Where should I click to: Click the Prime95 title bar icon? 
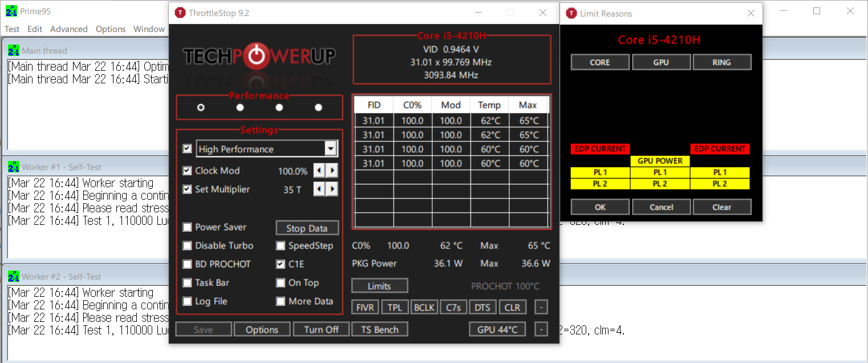pos(10,11)
